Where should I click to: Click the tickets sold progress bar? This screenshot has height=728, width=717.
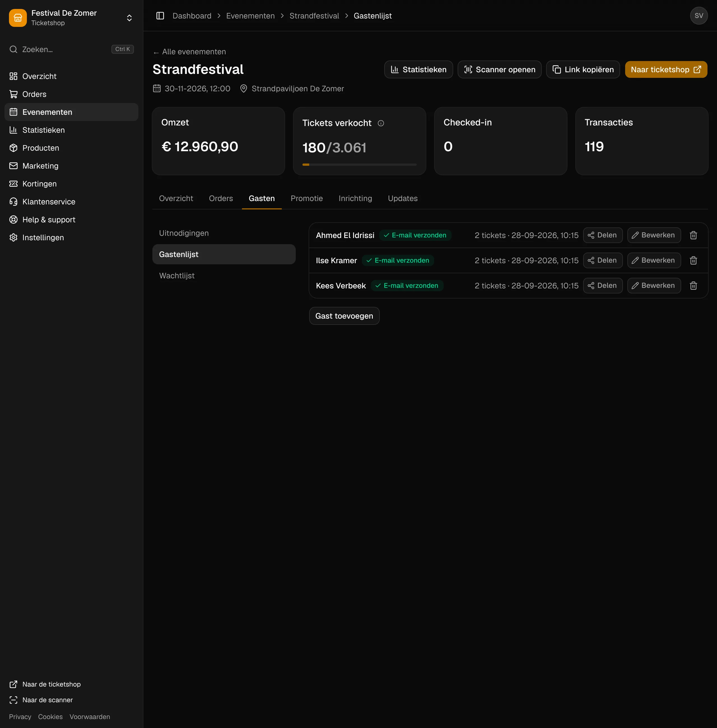click(x=359, y=164)
